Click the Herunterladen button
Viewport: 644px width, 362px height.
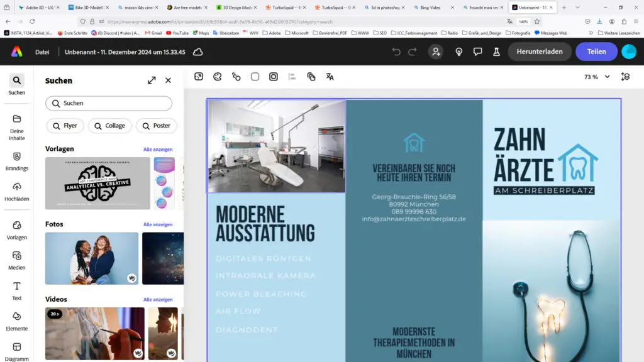pyautogui.click(x=539, y=52)
